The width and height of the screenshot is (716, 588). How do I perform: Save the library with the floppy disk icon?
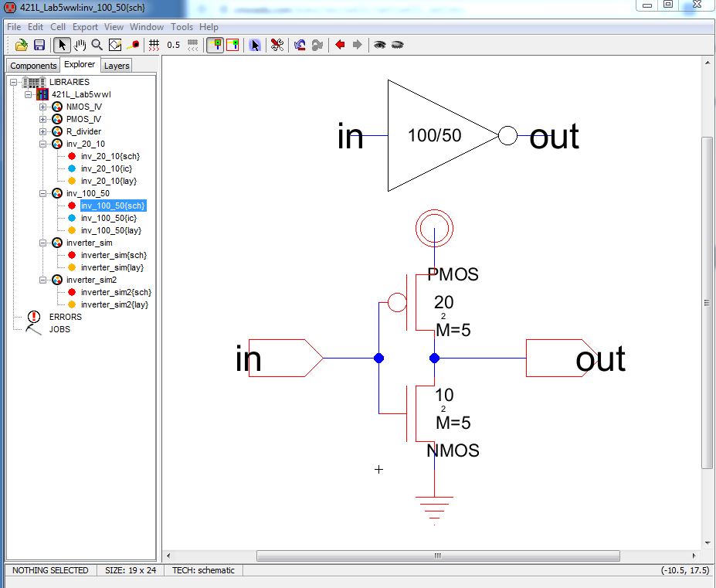coord(39,45)
